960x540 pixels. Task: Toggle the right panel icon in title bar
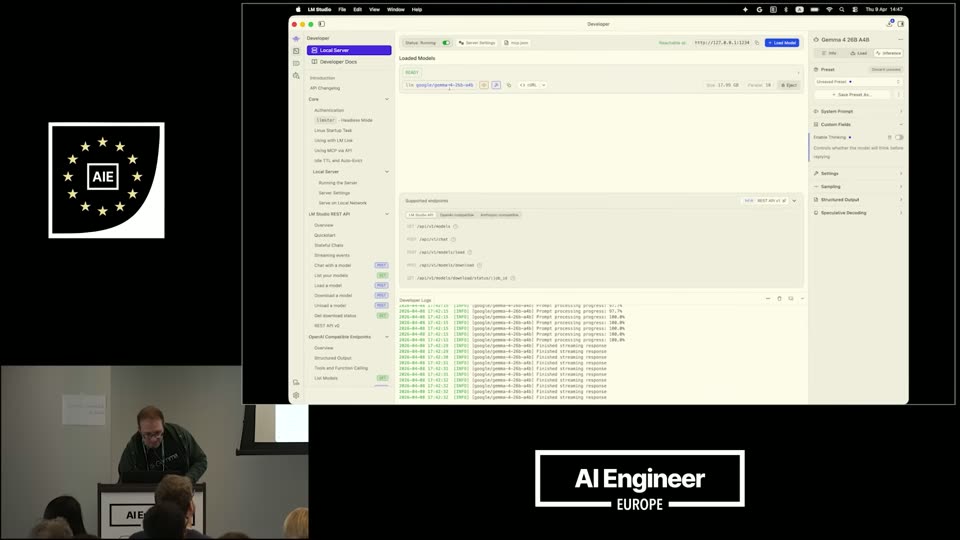(901, 24)
